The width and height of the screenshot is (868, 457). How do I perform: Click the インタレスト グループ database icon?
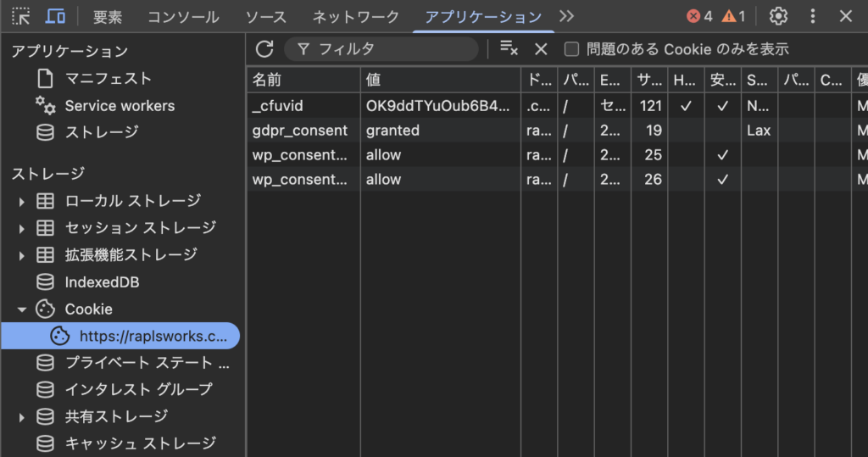pos(46,389)
